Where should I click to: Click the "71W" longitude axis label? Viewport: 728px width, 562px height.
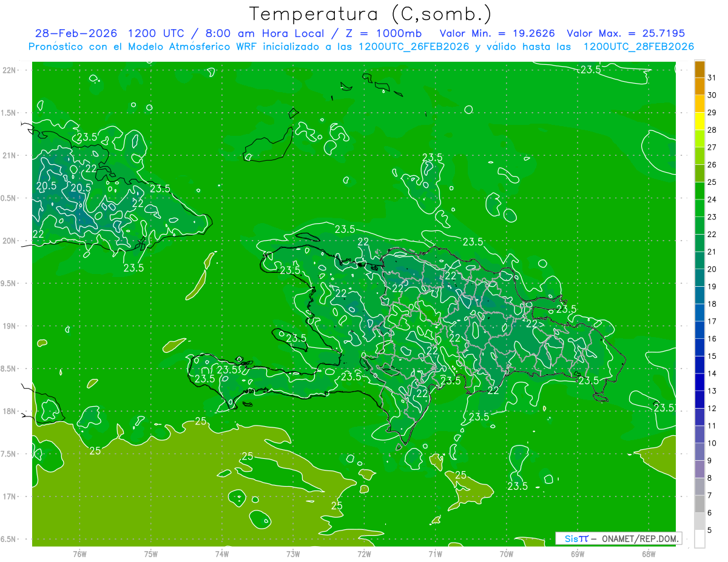(x=435, y=554)
